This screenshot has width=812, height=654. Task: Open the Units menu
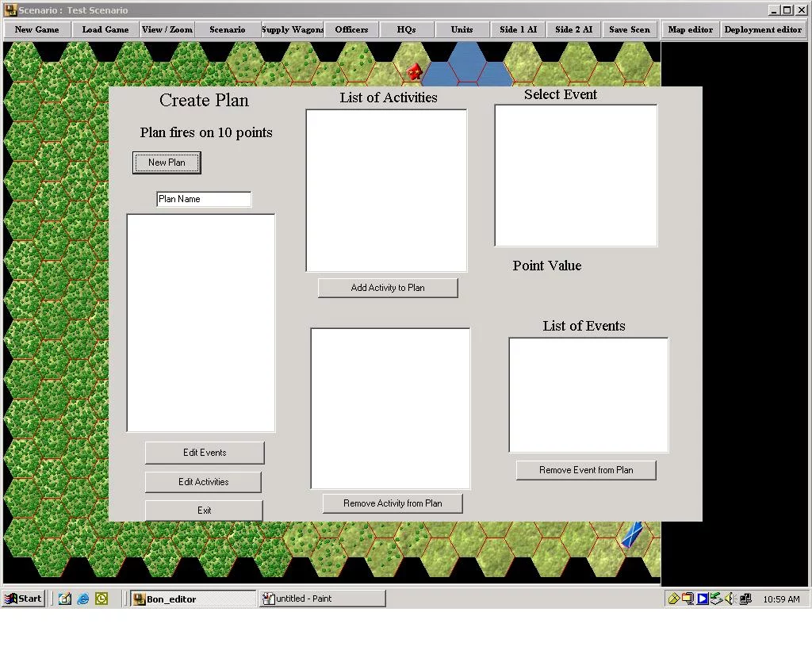pyautogui.click(x=462, y=29)
